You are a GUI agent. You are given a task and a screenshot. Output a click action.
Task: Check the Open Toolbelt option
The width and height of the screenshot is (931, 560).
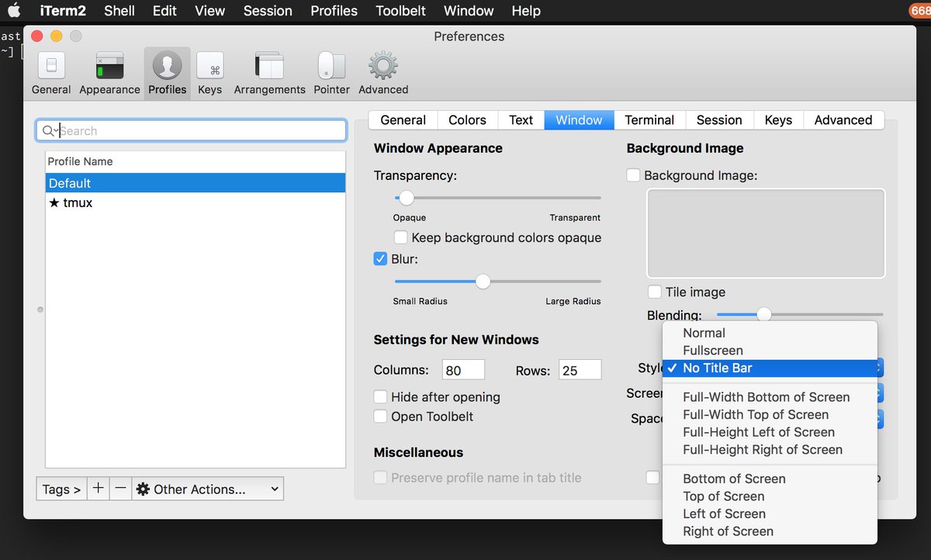coord(380,417)
